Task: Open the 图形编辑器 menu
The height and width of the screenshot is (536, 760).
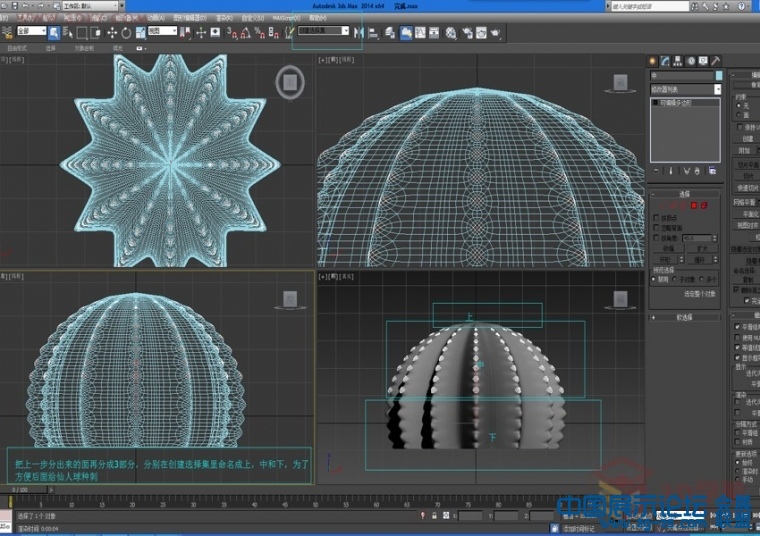Action: [190, 18]
